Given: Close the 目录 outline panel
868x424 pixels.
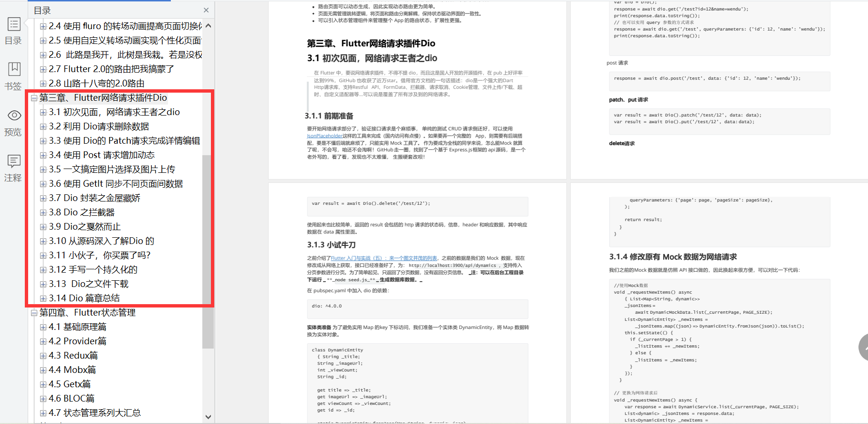Looking at the screenshot, I should tap(206, 10).
